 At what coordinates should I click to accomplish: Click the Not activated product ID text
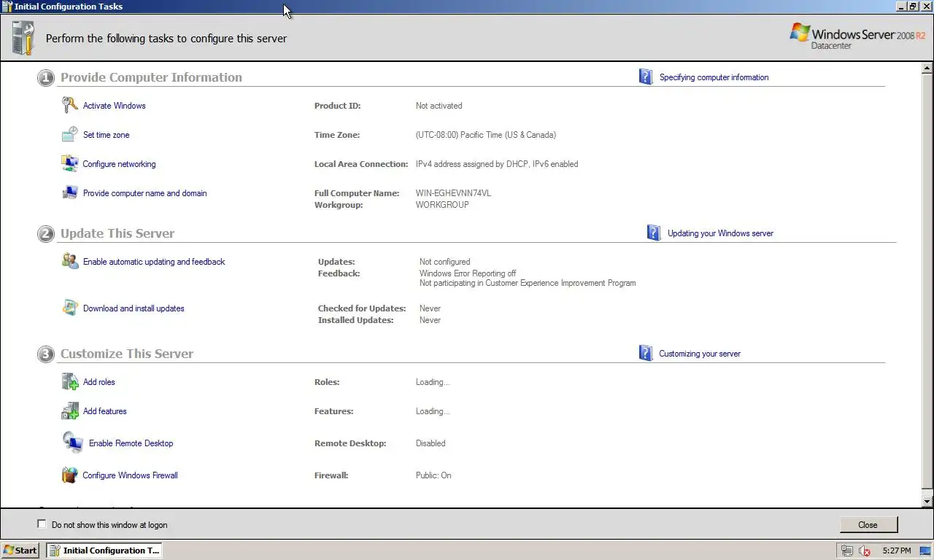[x=439, y=106]
